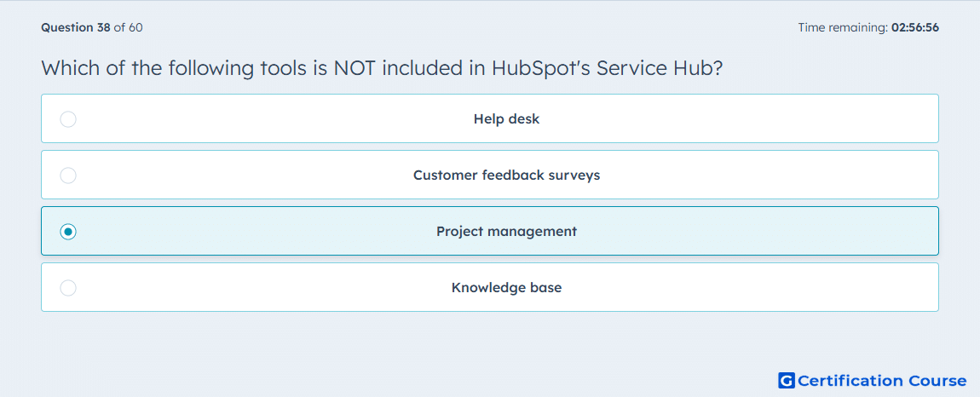Select the Help desk radio button

point(68,118)
